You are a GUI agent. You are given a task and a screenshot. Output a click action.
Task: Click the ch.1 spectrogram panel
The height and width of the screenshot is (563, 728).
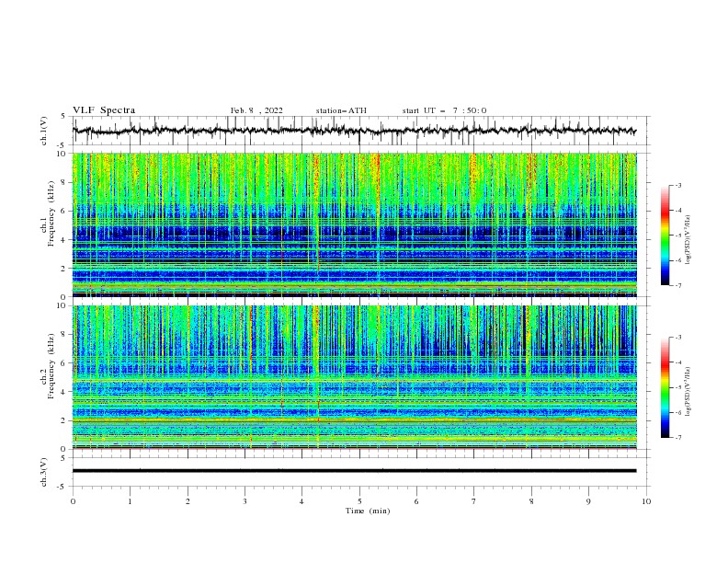354,224
